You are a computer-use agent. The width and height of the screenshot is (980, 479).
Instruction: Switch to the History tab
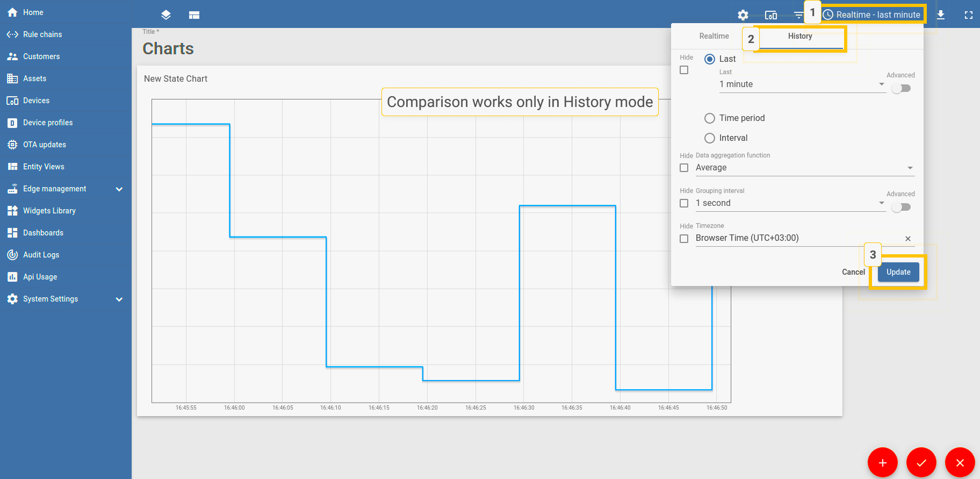coord(800,36)
